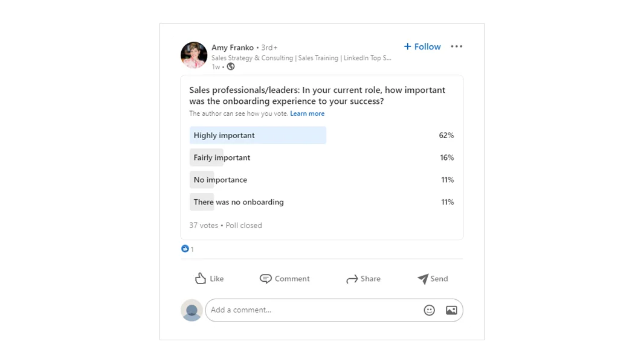The image size is (644, 362).
Task: Add an image to the comment
Action: coord(451,310)
